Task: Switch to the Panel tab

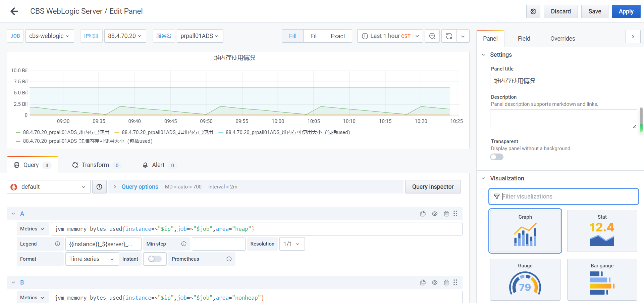Action: click(x=490, y=39)
